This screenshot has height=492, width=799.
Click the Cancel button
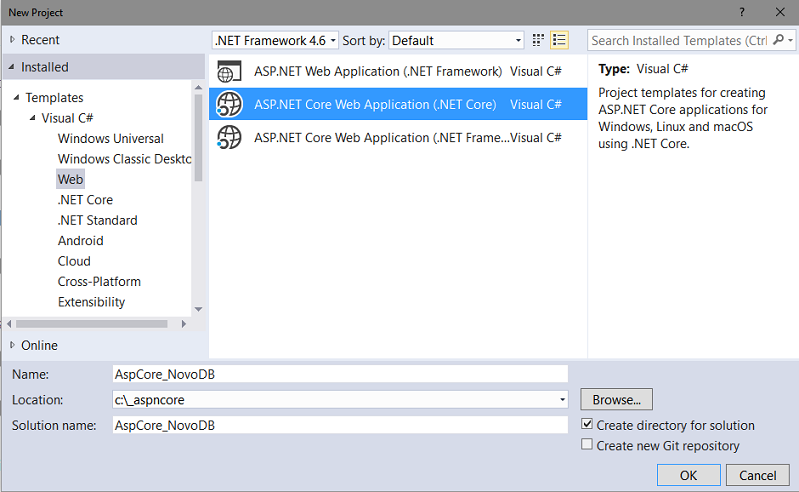coord(758,475)
